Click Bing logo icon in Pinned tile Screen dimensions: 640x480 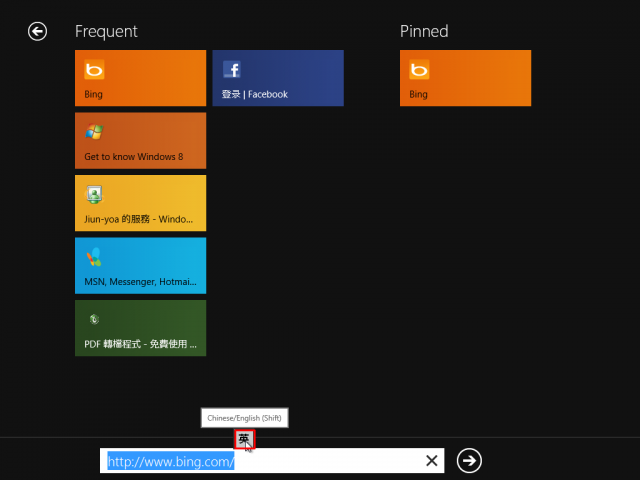[419, 69]
